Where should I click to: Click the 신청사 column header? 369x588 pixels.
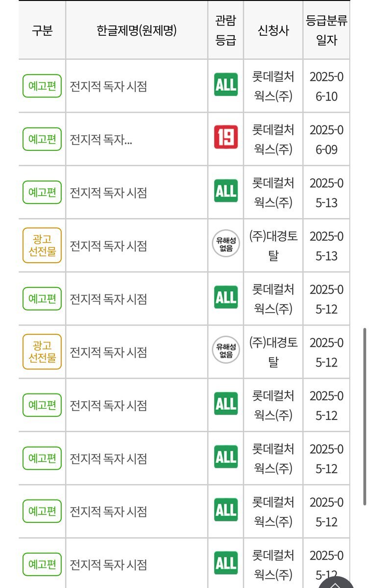point(273,30)
